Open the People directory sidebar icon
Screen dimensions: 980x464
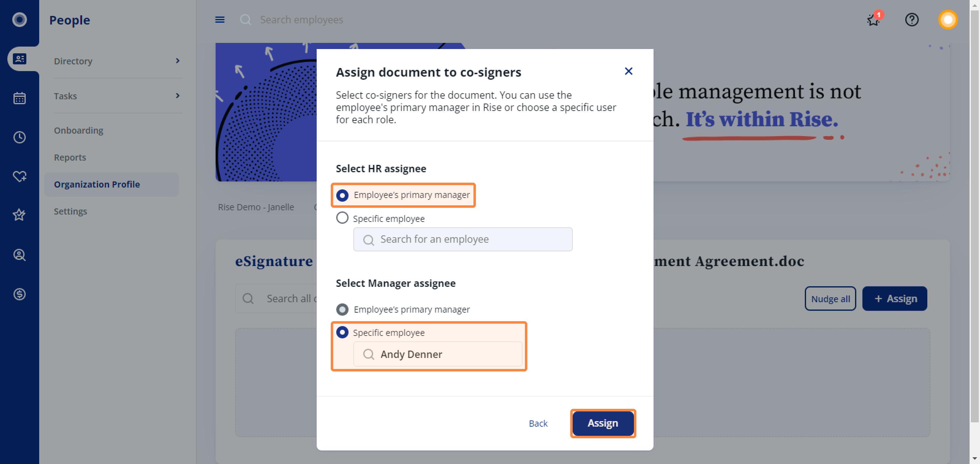click(x=19, y=59)
